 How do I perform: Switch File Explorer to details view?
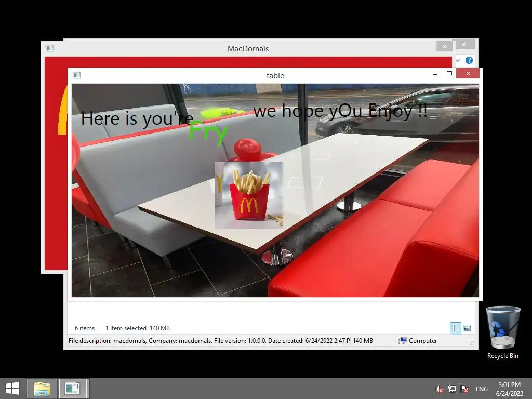[x=455, y=328]
